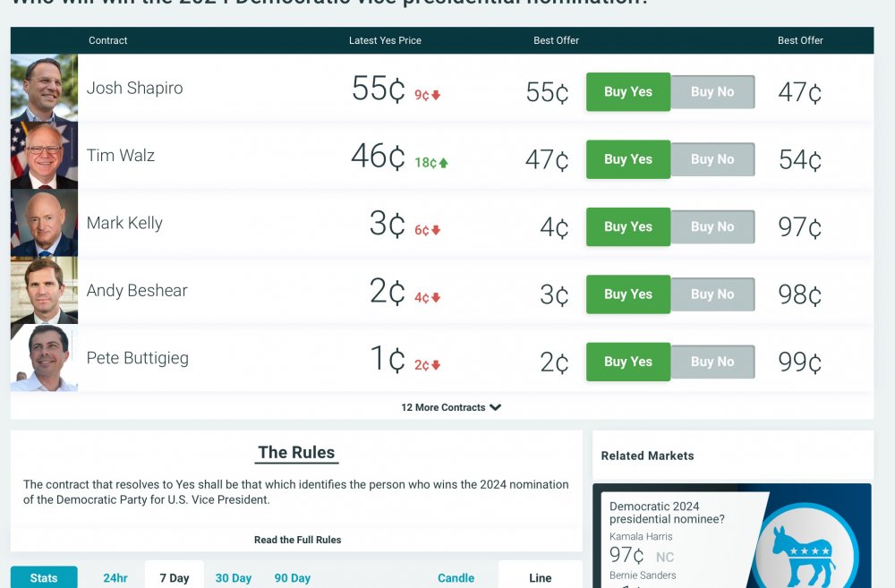Click Andy Beshear's profile photo
This screenshot has width=895, height=588.
tap(44, 290)
